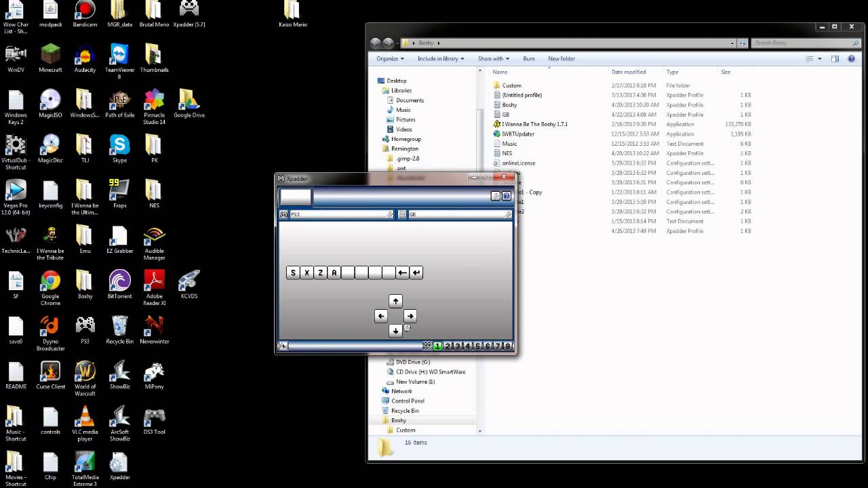This screenshot has width=868, height=488.
Task: Click the Xpadder D-pad up arrow
Action: point(395,301)
